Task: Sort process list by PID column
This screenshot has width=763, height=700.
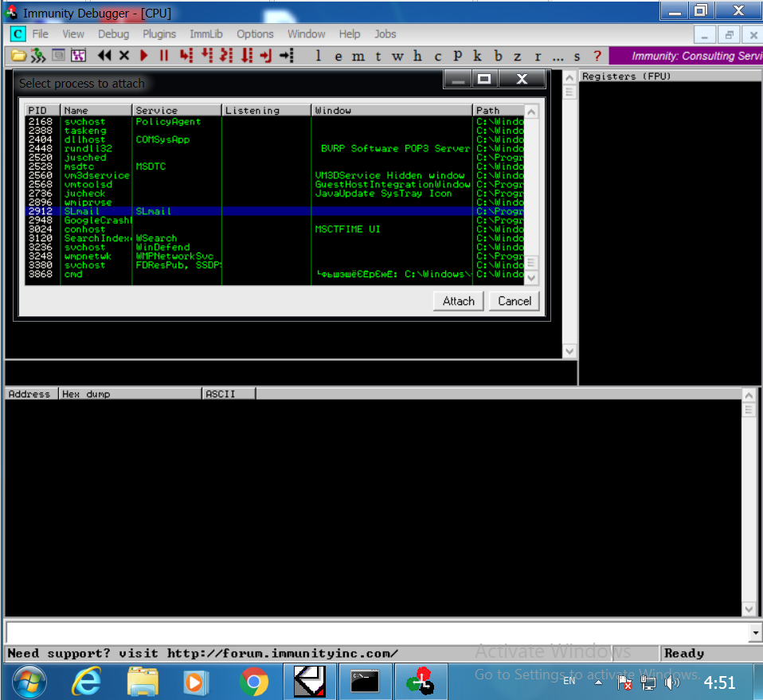Action: coord(42,111)
